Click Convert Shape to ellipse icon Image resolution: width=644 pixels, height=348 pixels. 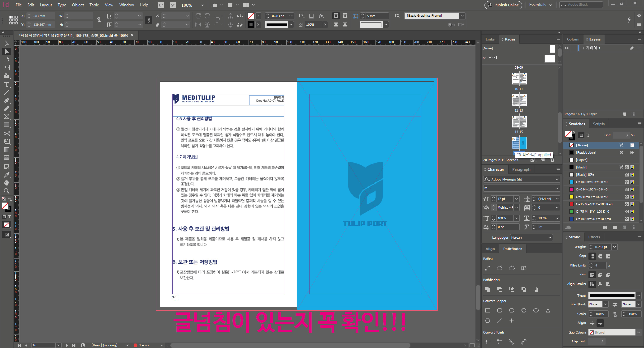click(536, 310)
